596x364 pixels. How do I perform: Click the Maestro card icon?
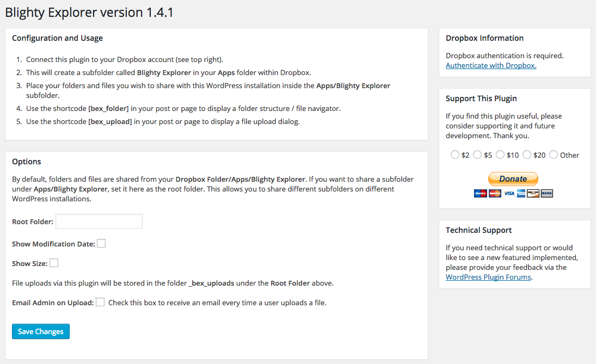(481, 193)
